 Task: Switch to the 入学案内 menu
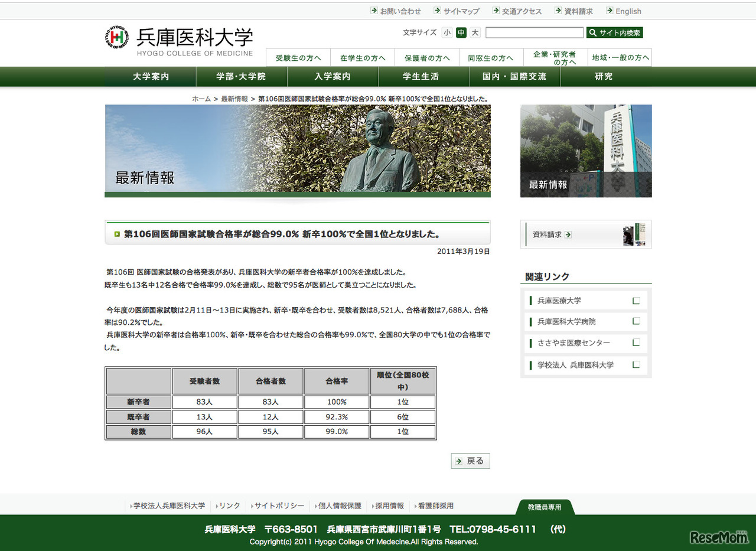[334, 76]
